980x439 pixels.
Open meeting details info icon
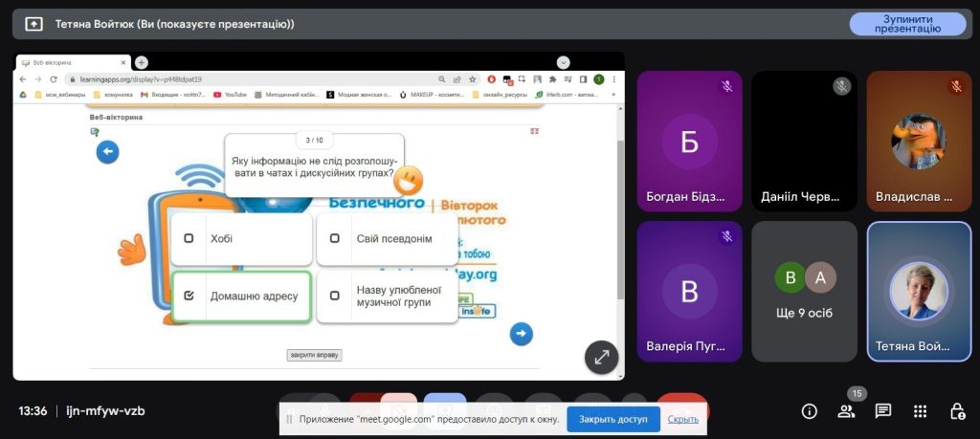(809, 411)
